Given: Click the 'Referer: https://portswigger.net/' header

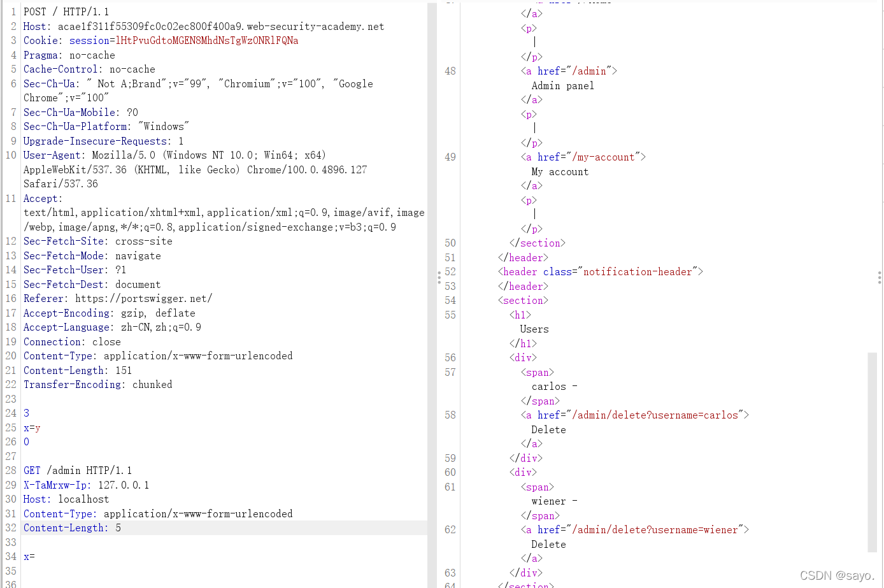Looking at the screenshot, I should pyautogui.click(x=118, y=298).
